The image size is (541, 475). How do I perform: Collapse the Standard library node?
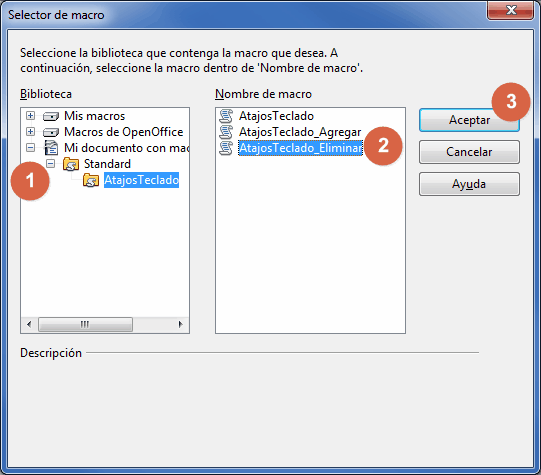coord(50,164)
